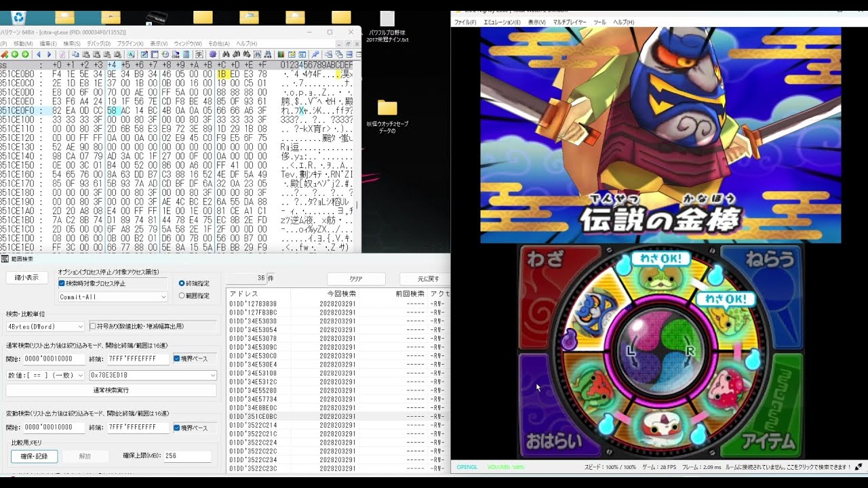Click the green-red color bars toolbar icon
The height and width of the screenshot is (488, 868).
[x=280, y=54]
